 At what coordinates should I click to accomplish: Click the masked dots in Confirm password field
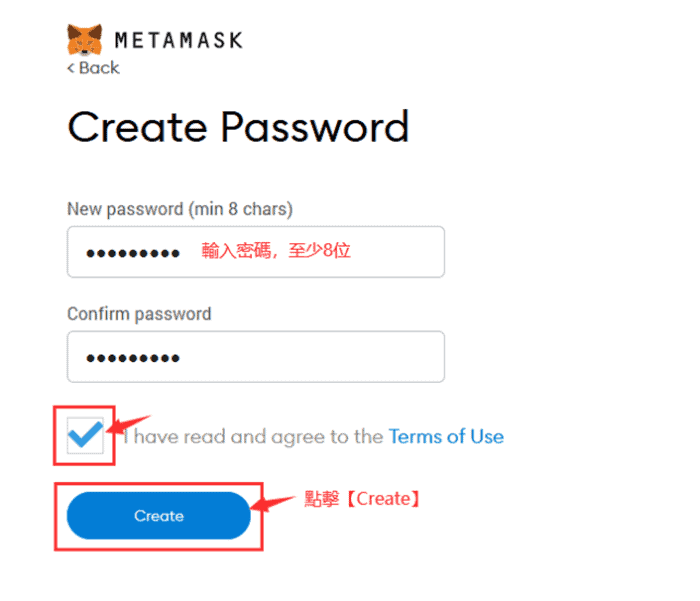point(133,358)
